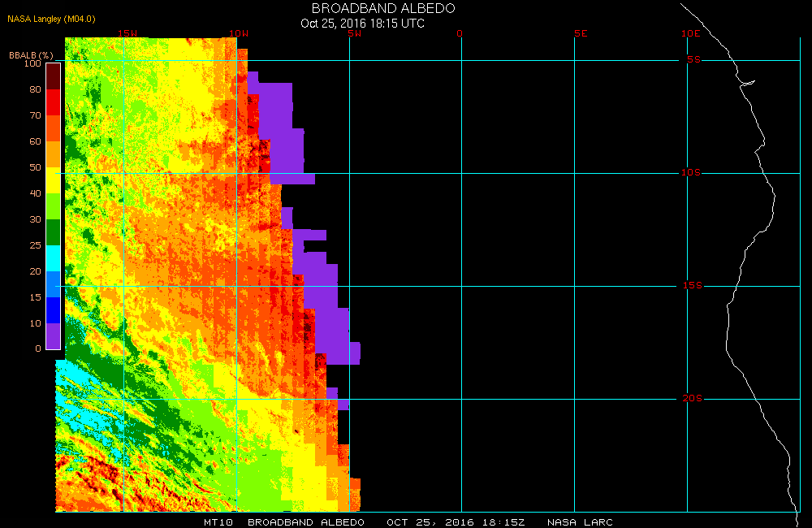The height and width of the screenshot is (528, 812).
Task: Click the legend value '40'
Action: pos(35,193)
